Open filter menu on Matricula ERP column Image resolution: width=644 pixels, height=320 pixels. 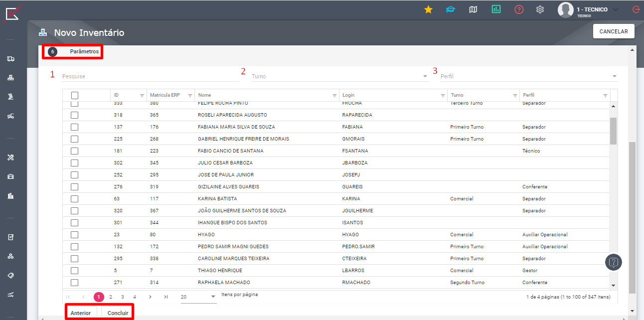[x=190, y=95]
